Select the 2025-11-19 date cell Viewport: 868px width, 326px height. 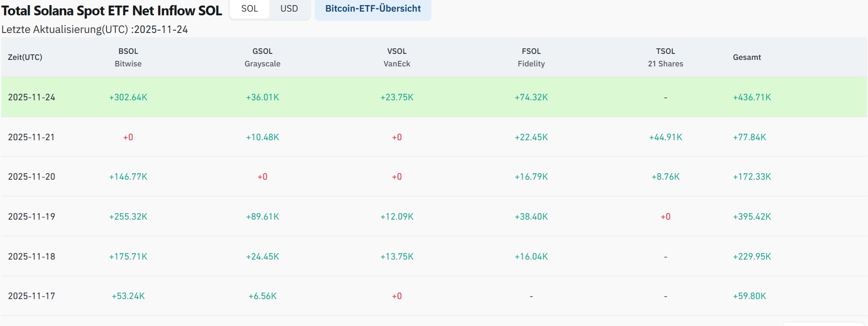pos(32,216)
